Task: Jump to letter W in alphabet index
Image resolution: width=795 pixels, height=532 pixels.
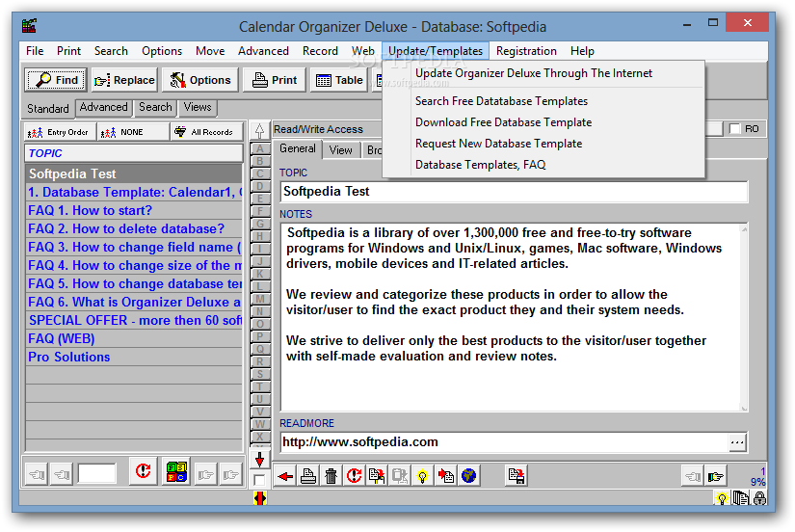Action: click(x=259, y=424)
